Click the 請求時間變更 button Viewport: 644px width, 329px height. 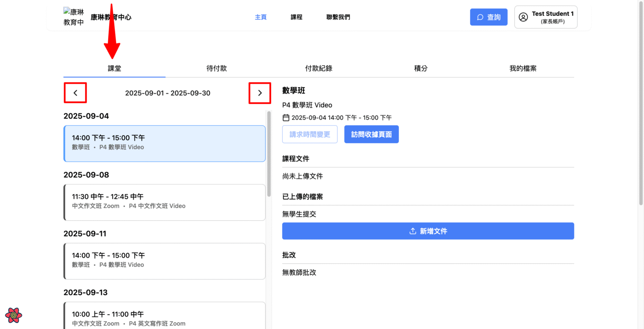(309, 134)
